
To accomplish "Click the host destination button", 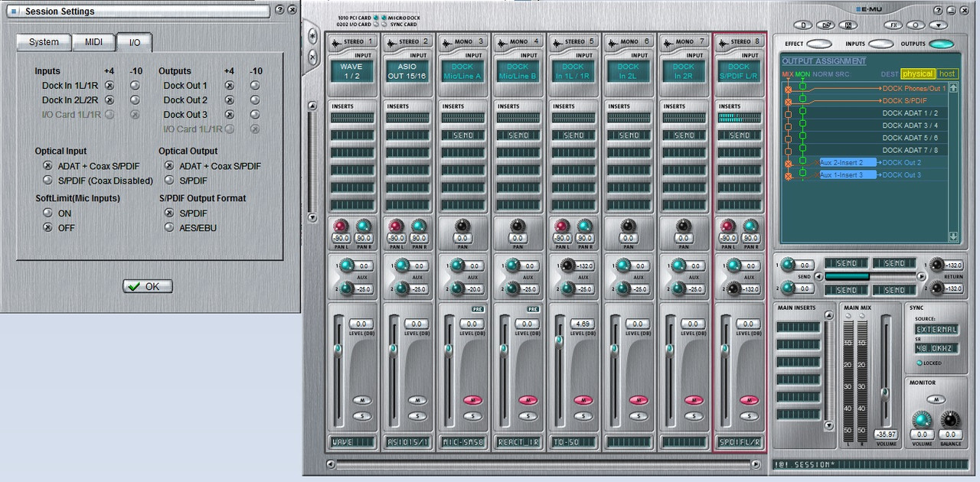I will 947,73.
